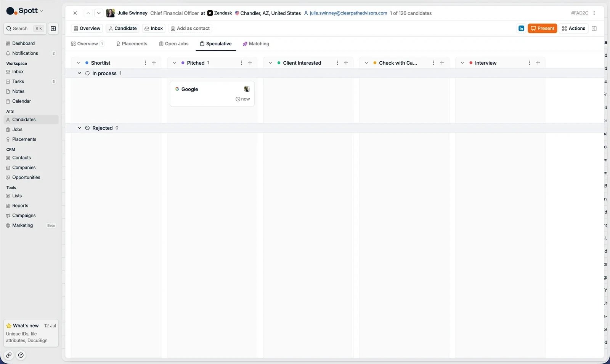The width and height of the screenshot is (610, 364).
Task: Open Dashboard in the sidebar
Action: coord(31,43)
